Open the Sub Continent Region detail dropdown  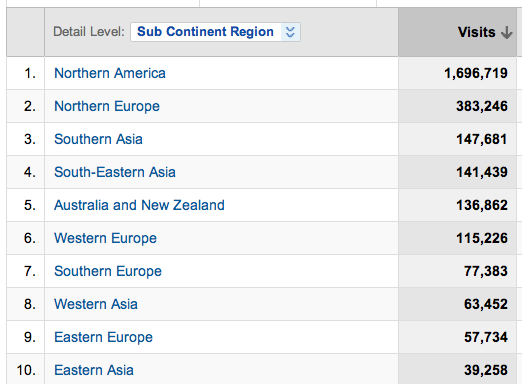215,32
